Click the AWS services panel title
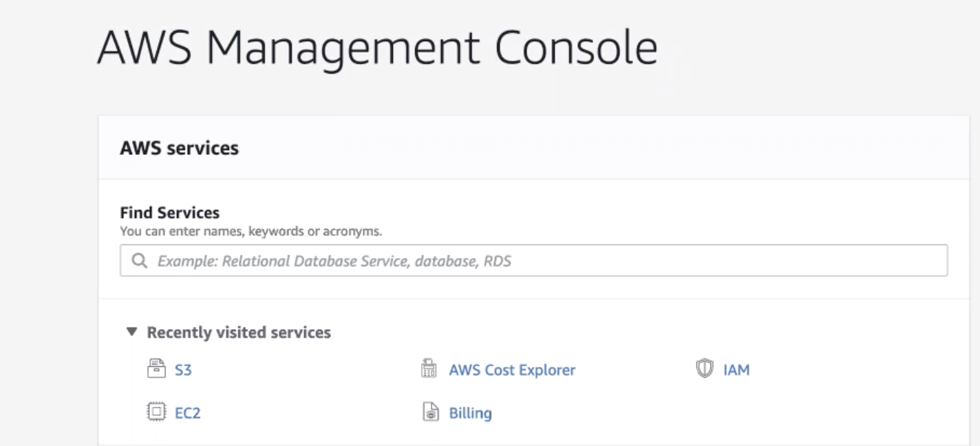The width and height of the screenshot is (980, 446). [x=180, y=148]
